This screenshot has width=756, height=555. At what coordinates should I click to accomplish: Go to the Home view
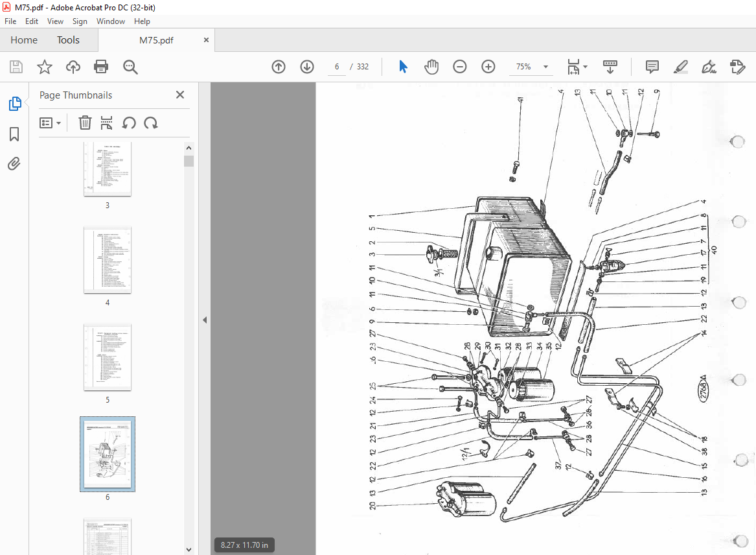(24, 40)
